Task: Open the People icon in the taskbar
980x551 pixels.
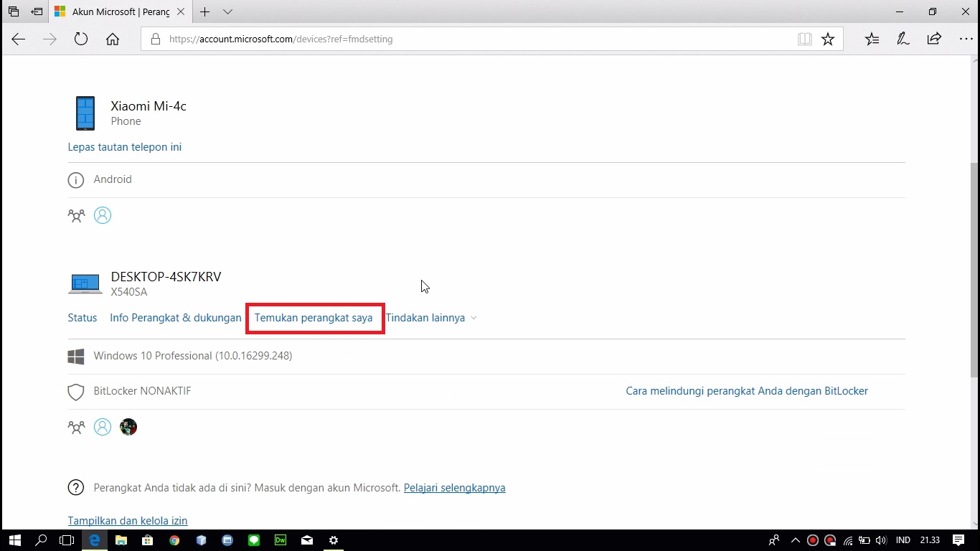Action: pos(774,540)
